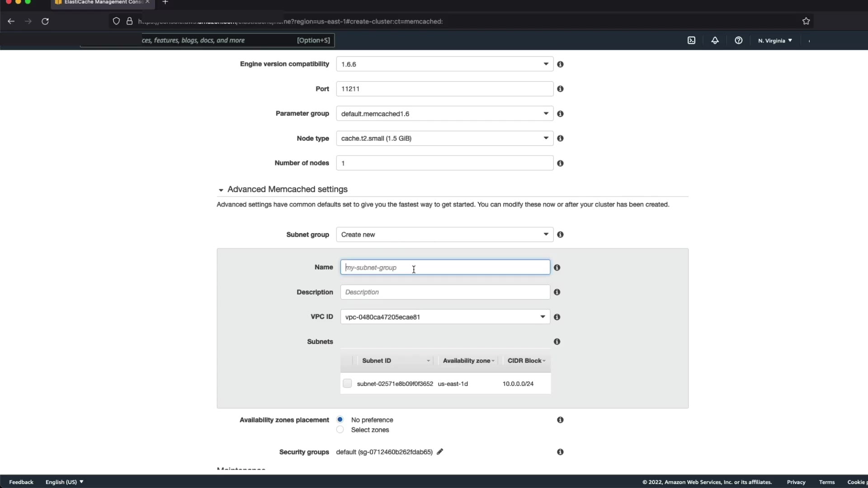Open the Privacy link in the footer
868x488 pixels.
(796, 482)
